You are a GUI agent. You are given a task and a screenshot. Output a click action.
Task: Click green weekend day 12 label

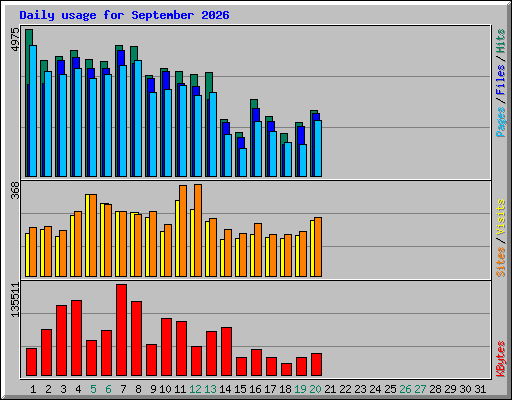[195, 389]
